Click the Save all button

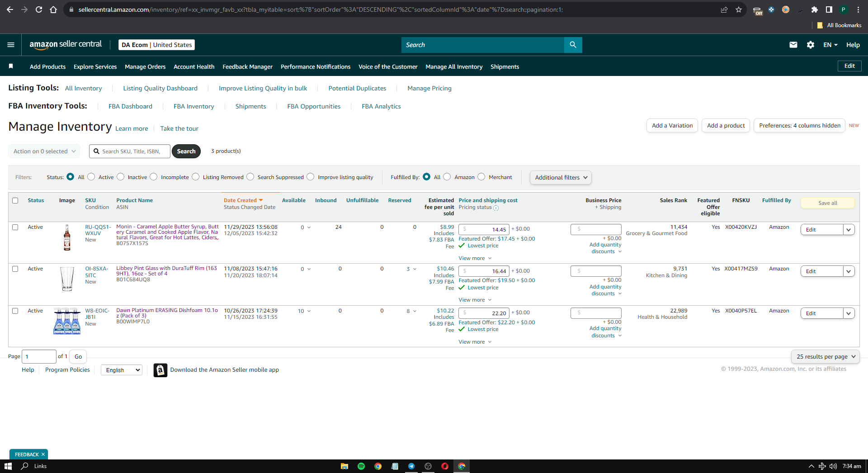click(828, 203)
